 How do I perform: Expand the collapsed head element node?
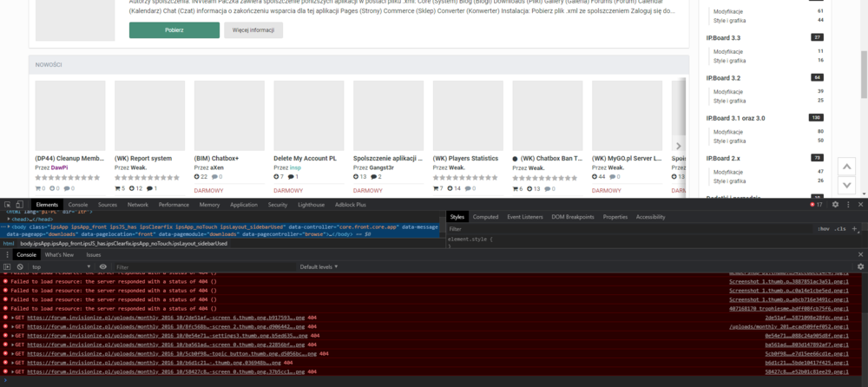click(9, 219)
